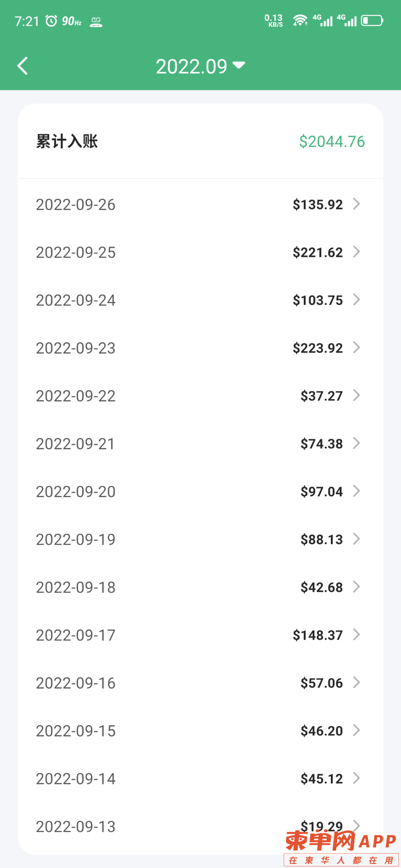Screen dimensions: 401x868
Task: Tap chevron next to $45.12
Action: [357, 778]
